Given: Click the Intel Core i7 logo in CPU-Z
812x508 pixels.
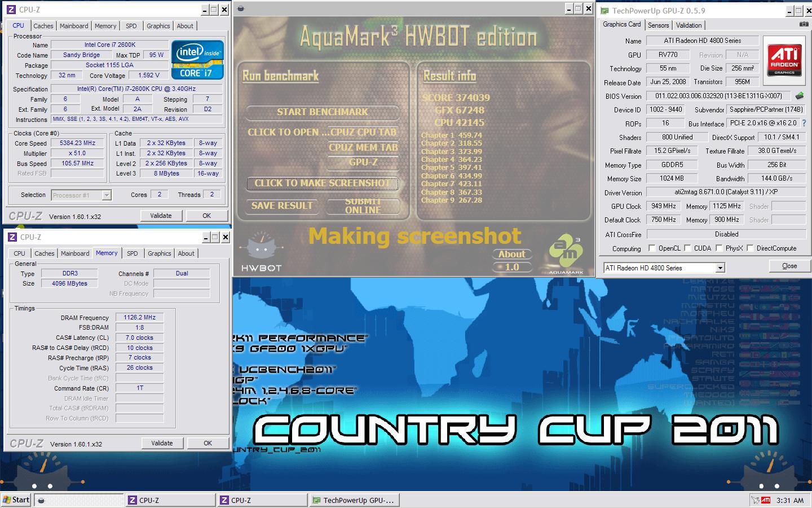Looking at the screenshot, I should [x=197, y=59].
